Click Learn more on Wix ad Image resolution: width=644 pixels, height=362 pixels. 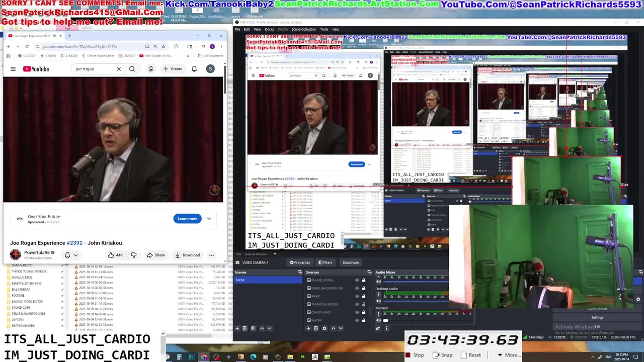pyautogui.click(x=187, y=219)
